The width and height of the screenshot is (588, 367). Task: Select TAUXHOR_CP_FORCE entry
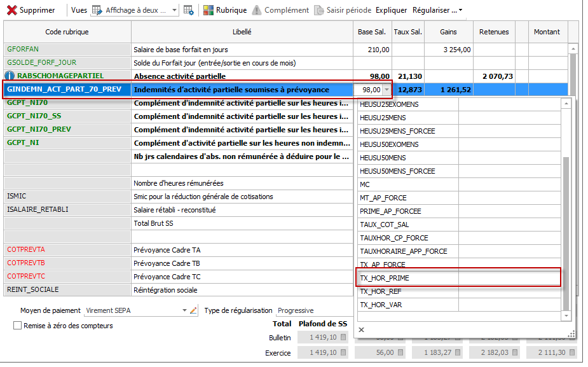pos(458,238)
